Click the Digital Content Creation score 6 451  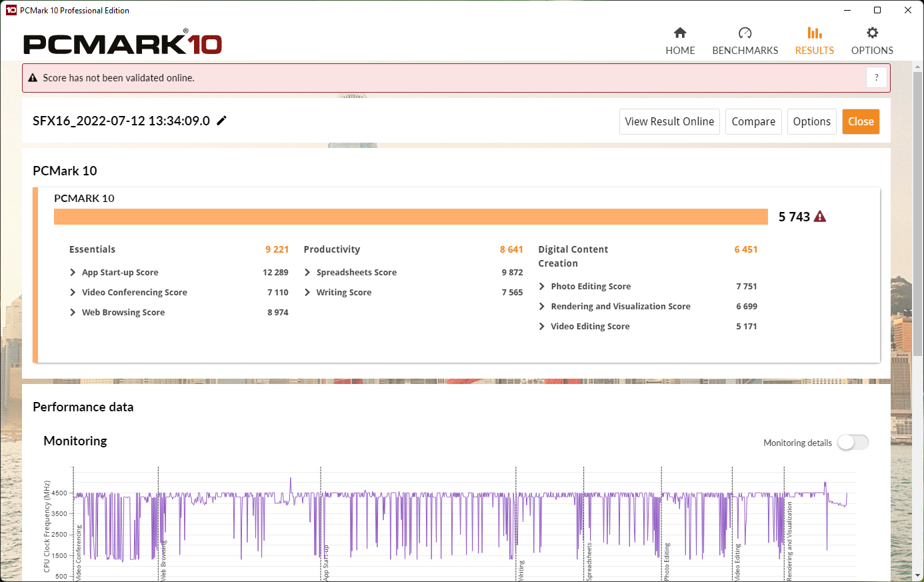coord(746,249)
